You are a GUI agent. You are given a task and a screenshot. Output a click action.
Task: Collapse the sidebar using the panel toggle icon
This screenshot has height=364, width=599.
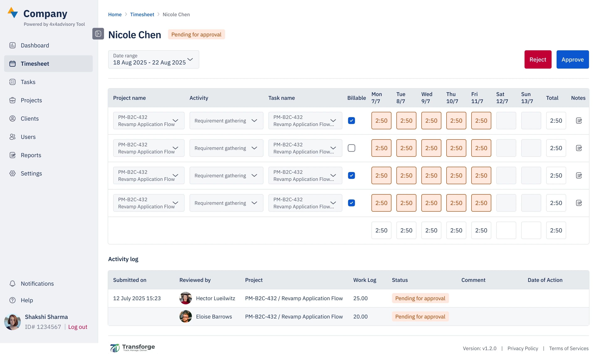pos(98,34)
